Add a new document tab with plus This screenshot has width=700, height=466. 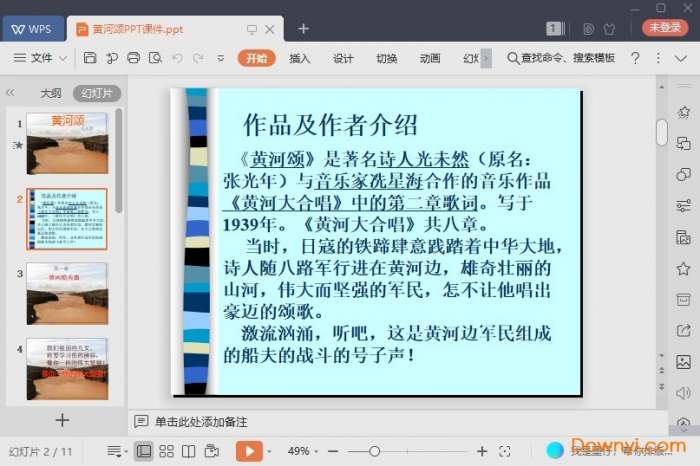pyautogui.click(x=304, y=29)
